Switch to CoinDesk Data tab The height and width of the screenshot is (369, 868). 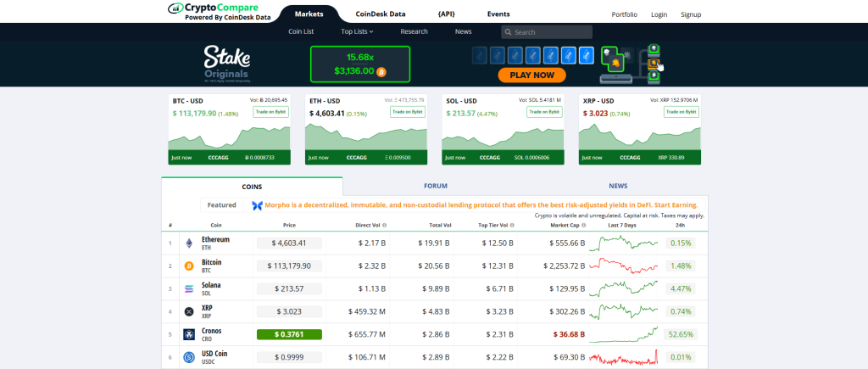381,14
